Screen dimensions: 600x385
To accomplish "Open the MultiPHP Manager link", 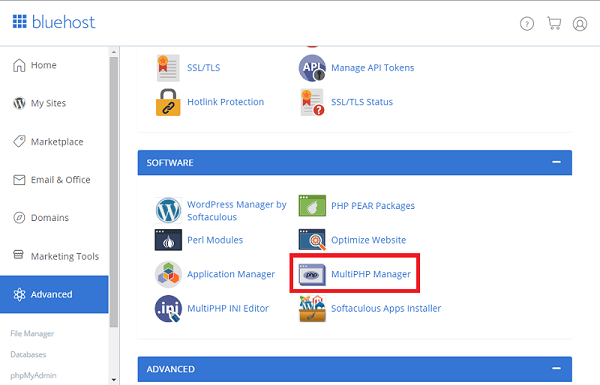I will 371,274.
